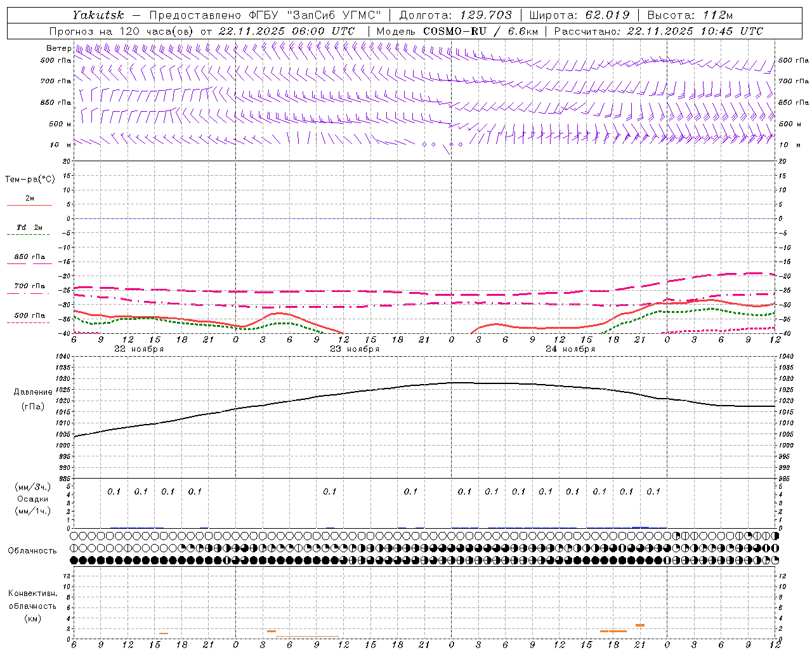
Task: Click the '(гПа)' unit under Давление
Action: 32,407
